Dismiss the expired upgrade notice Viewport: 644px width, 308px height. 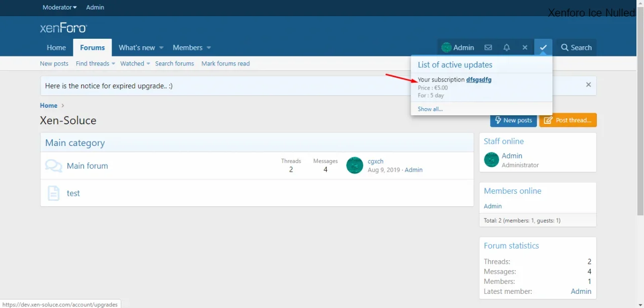pos(588,85)
